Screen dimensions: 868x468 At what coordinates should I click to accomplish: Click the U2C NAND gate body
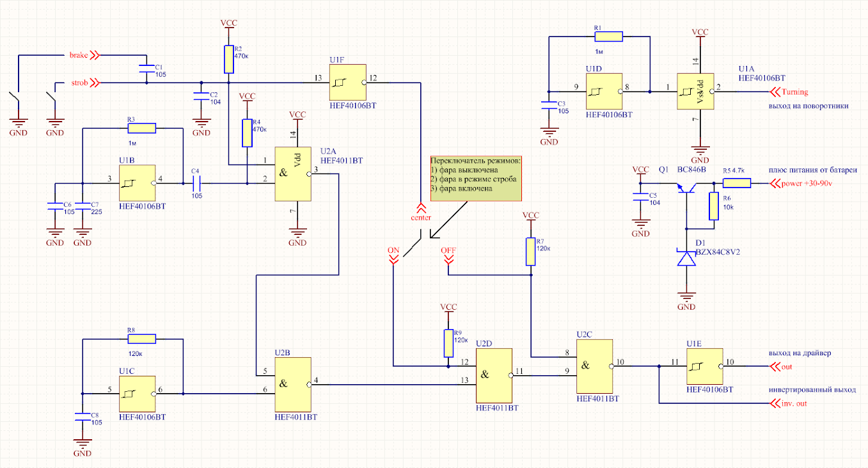[595, 366]
